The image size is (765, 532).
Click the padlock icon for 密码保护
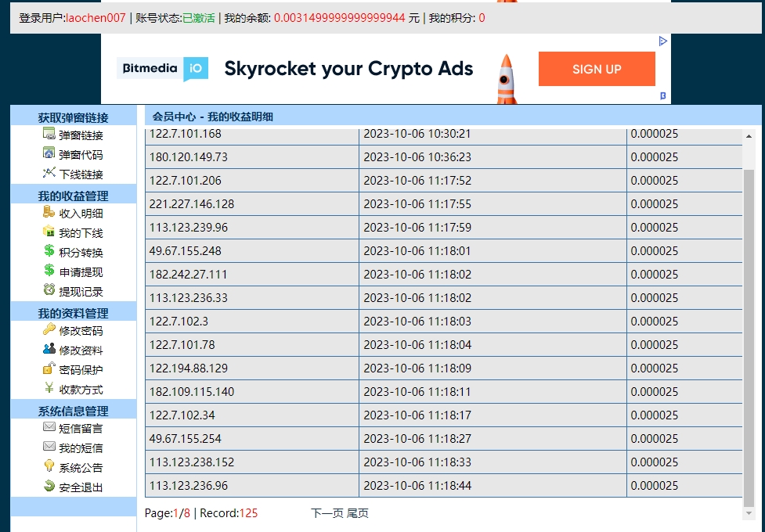coord(49,369)
